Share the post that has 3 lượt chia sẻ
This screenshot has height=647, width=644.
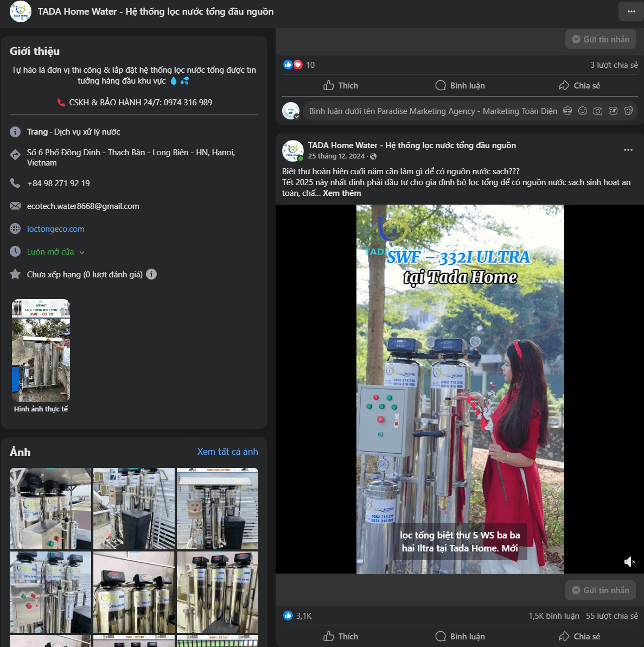coord(579,85)
